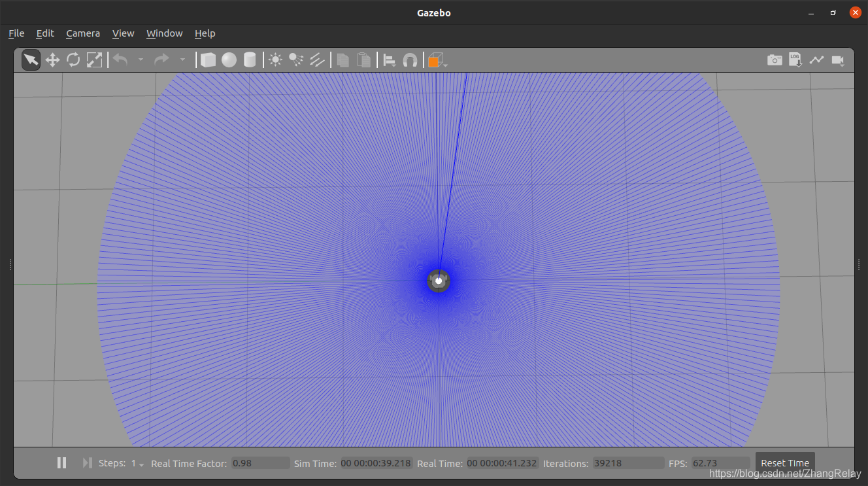Activate the rotate mode tool
The image size is (868, 486).
pyautogui.click(x=73, y=60)
